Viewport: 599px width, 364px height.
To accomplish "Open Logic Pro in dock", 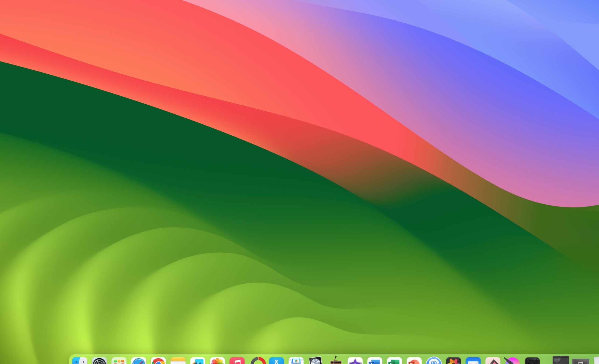I will (316, 361).
